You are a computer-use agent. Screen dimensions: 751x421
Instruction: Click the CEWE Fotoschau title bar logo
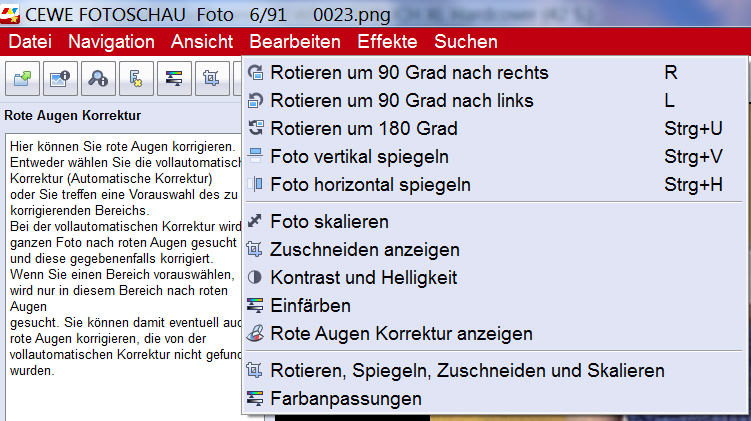pyautogui.click(x=10, y=14)
